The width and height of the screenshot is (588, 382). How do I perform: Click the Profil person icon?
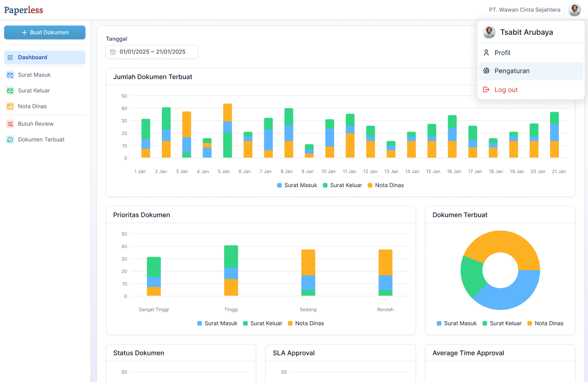click(x=486, y=53)
